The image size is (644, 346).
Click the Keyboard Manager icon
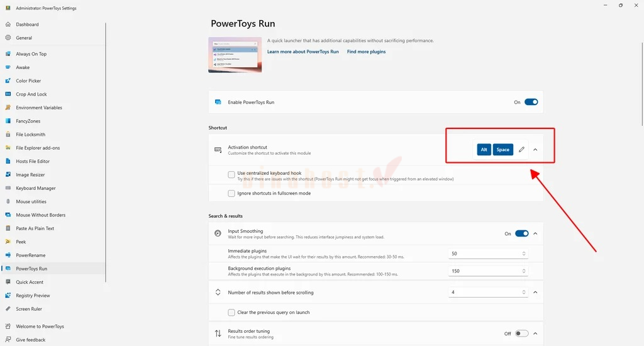point(8,188)
